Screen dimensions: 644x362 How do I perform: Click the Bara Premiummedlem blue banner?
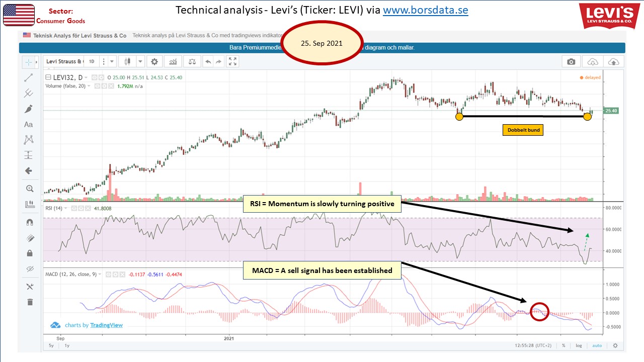322,48
